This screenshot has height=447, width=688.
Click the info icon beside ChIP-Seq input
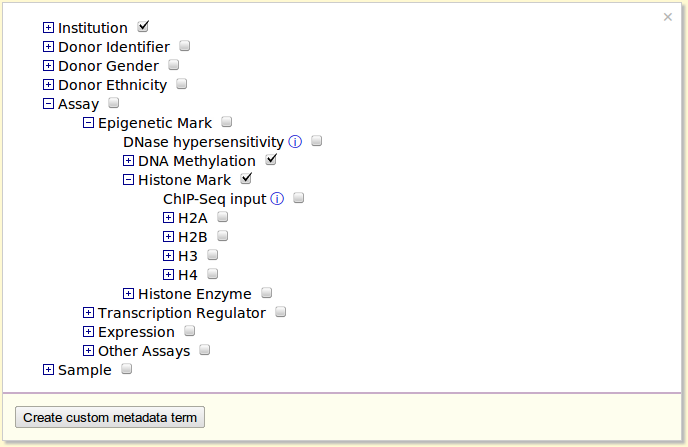tap(277, 199)
